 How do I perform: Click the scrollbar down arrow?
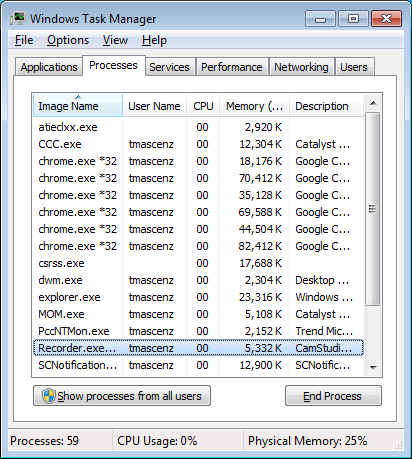tap(373, 368)
